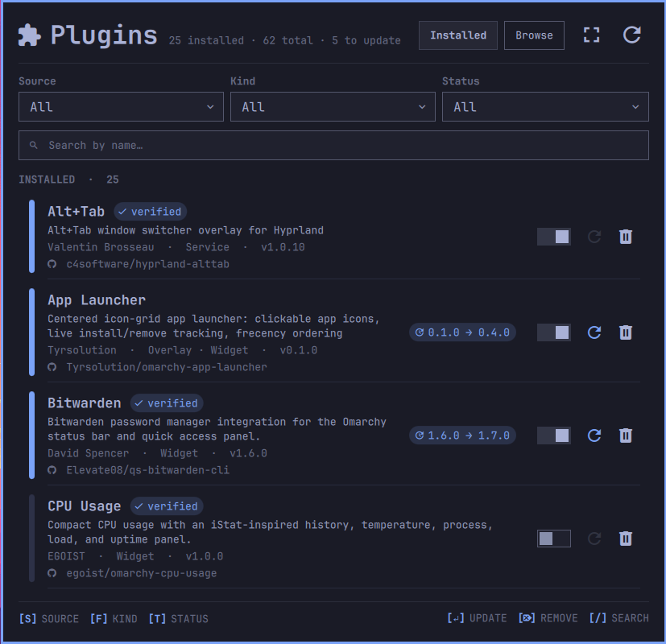Click the CPU Usage update icon
Image resolution: width=666 pixels, height=644 pixels.
(594, 539)
